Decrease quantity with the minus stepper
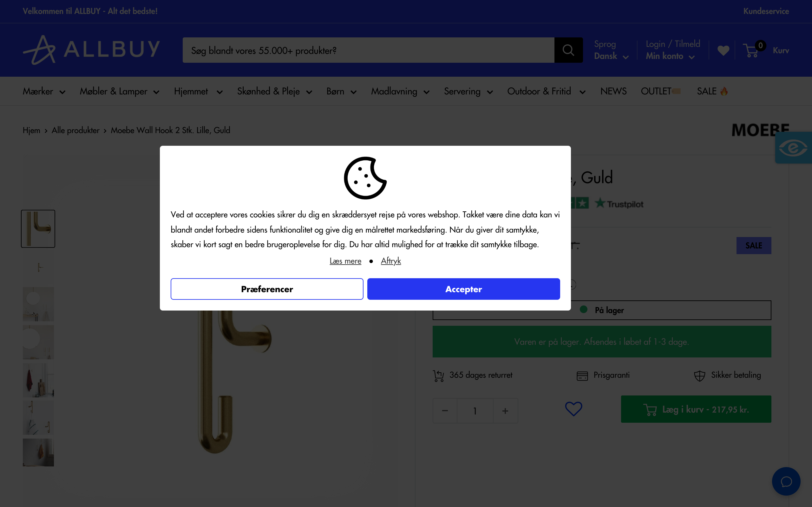 click(445, 410)
